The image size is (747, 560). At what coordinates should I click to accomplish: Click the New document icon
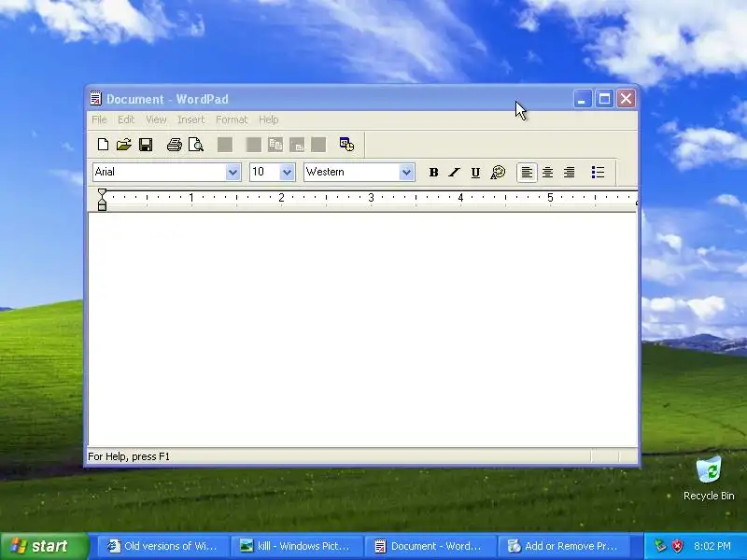[103, 145]
